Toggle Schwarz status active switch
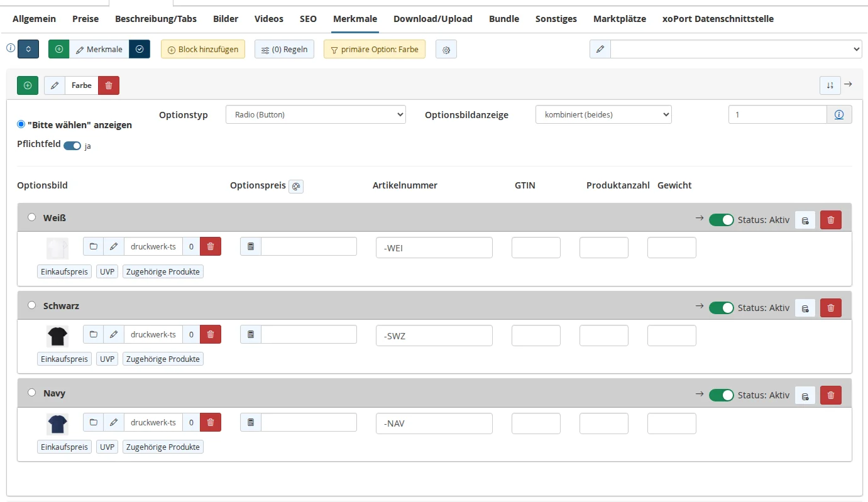This screenshot has height=502, width=868. [722, 308]
